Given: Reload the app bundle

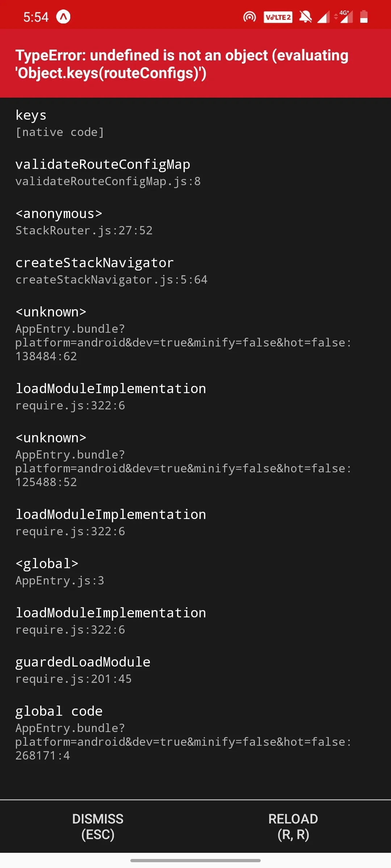Looking at the screenshot, I should (x=293, y=826).
